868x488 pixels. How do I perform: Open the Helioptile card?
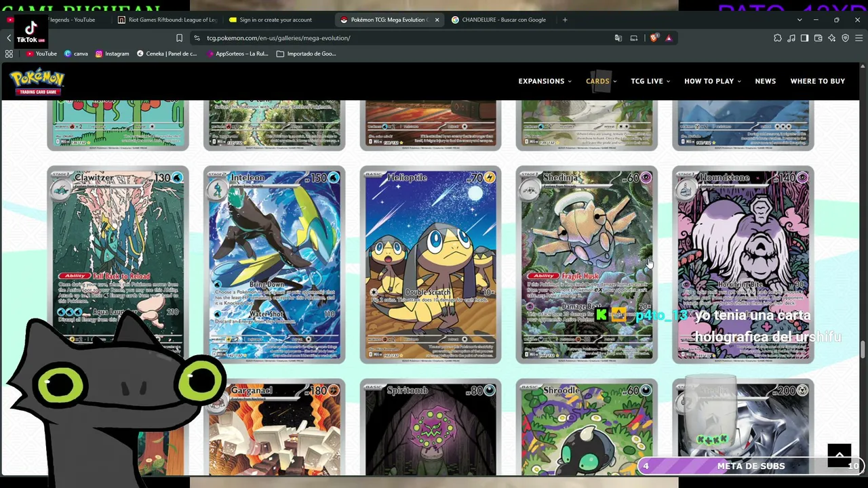[431, 264]
